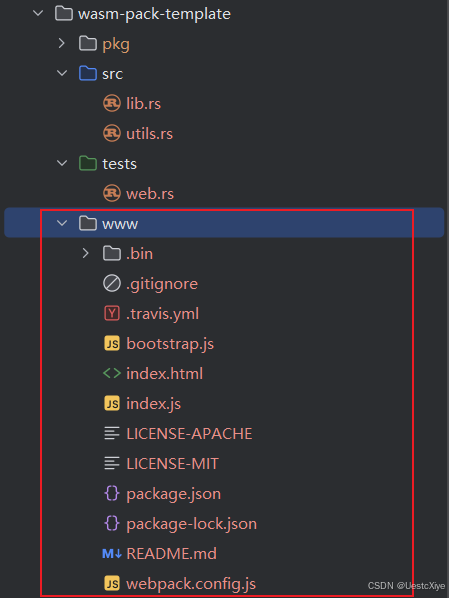449x598 pixels.
Task: Select the pkg folder name
Action: pyautogui.click(x=116, y=45)
